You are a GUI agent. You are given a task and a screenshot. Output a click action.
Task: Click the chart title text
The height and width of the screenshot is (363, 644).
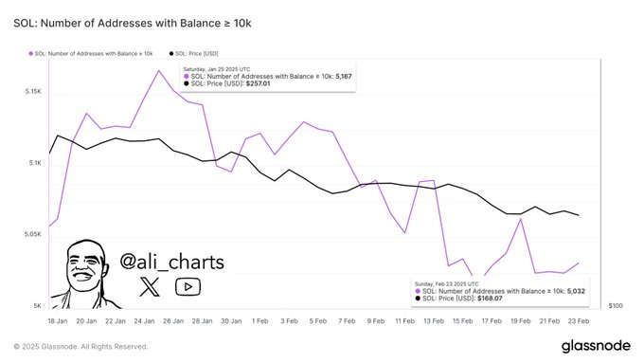[133, 23]
